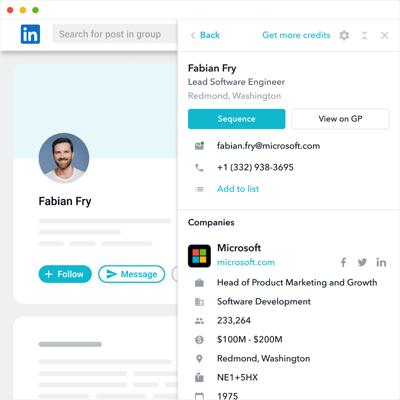Go Back using the chevron link
This screenshot has height=400, width=400.
pos(205,35)
